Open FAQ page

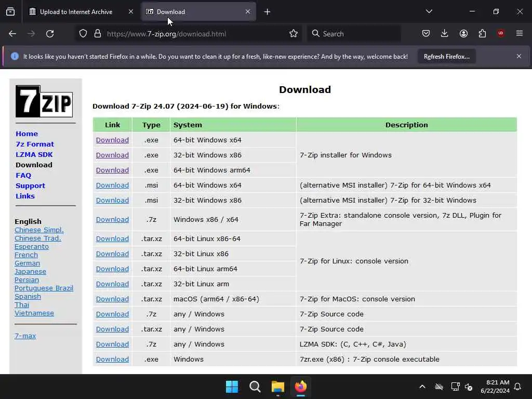(23, 176)
